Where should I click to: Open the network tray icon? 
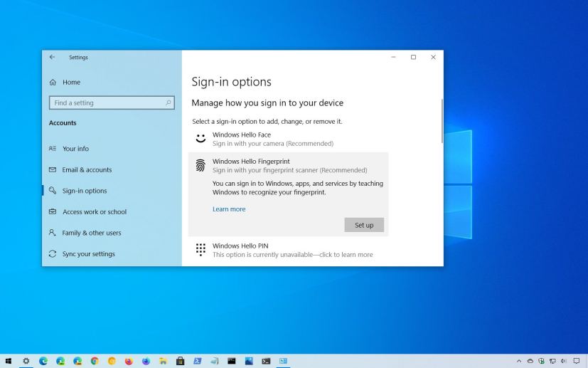[x=552, y=362]
